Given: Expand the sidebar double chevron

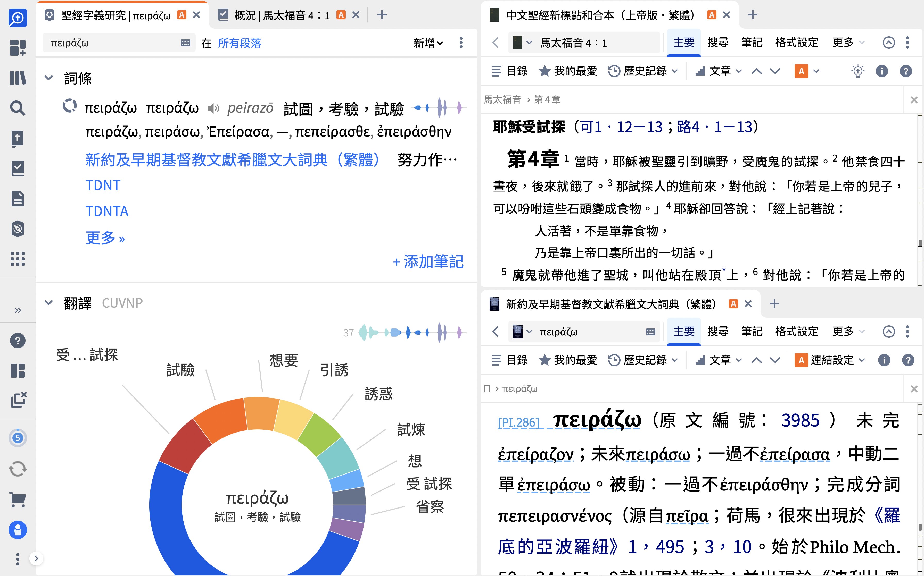Looking at the screenshot, I should [18, 310].
